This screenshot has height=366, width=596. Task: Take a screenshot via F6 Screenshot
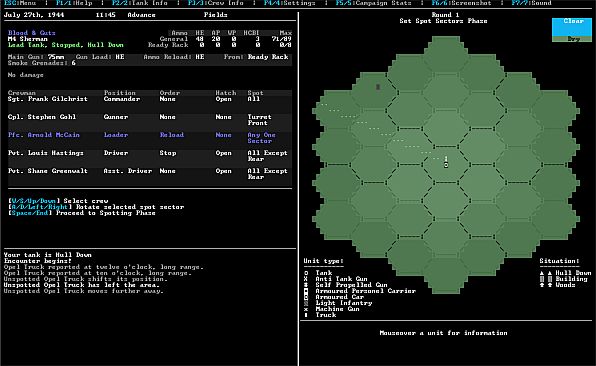click(x=461, y=3)
